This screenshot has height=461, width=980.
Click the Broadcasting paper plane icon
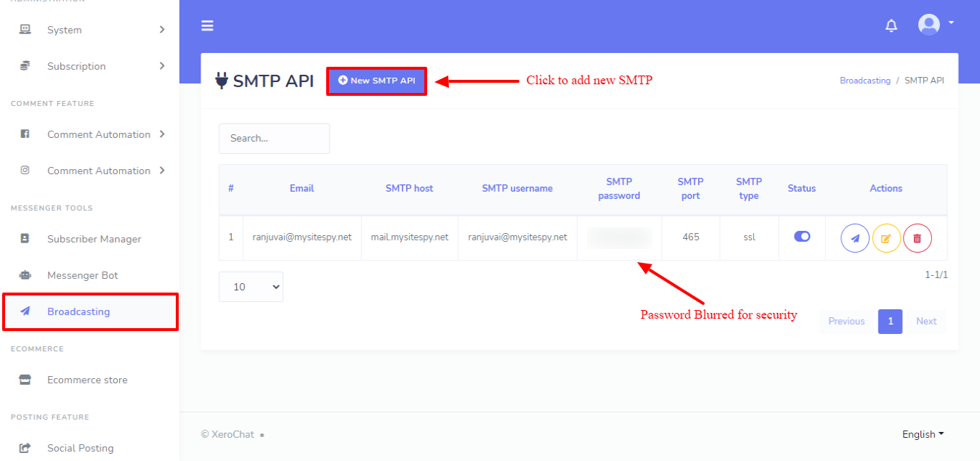25,311
